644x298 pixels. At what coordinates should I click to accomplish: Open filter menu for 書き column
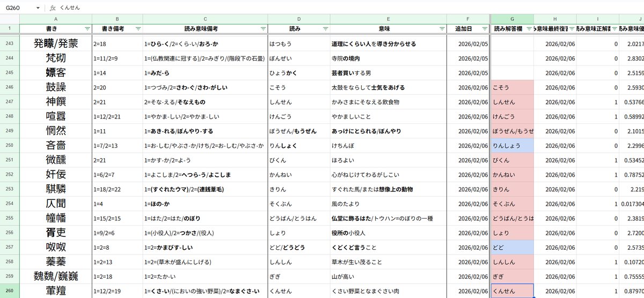tap(87, 28)
